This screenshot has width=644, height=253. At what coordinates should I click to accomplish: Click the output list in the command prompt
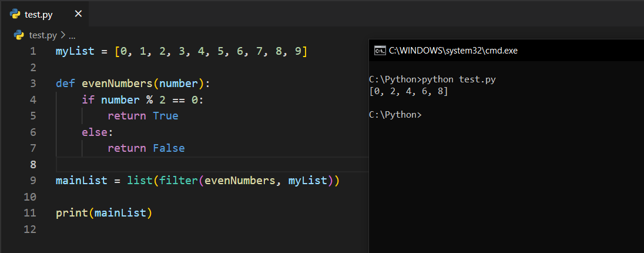tap(409, 91)
